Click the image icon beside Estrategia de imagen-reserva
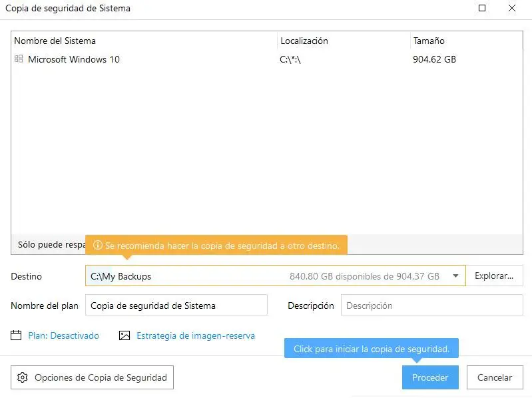Screen dimensions: 532x398 tap(125, 335)
